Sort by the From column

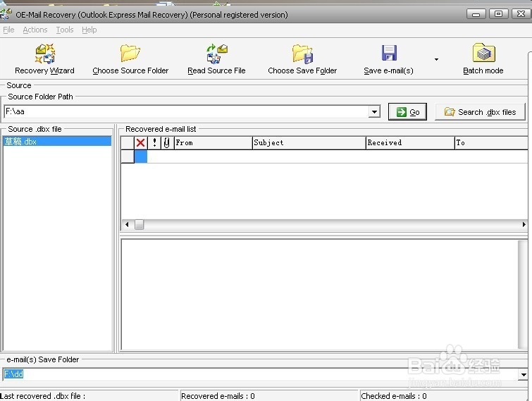(x=213, y=143)
